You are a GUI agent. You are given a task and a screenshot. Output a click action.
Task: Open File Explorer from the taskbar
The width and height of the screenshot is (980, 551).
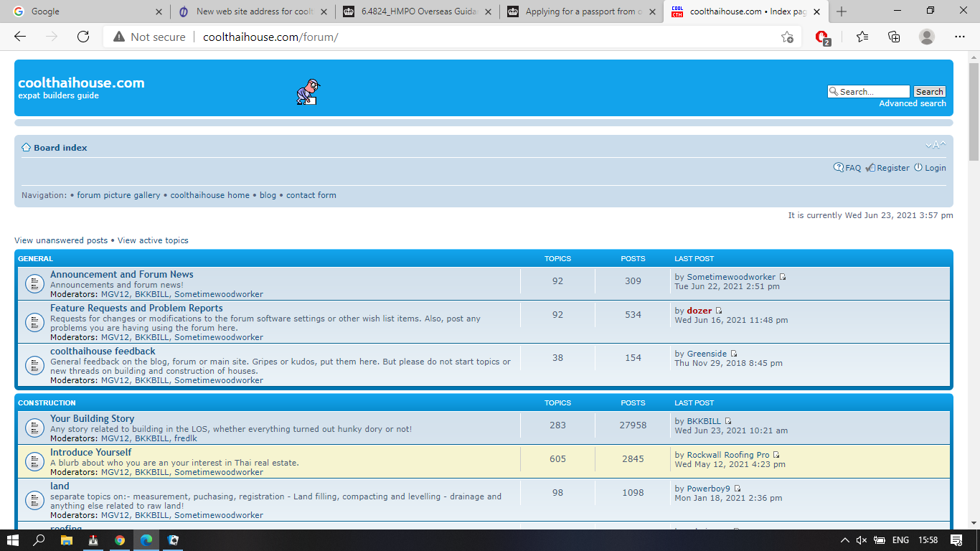(x=67, y=540)
